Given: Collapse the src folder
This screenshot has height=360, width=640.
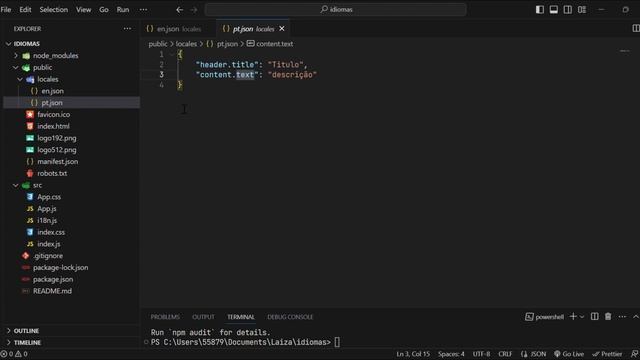Looking at the screenshot, I should point(37,185).
